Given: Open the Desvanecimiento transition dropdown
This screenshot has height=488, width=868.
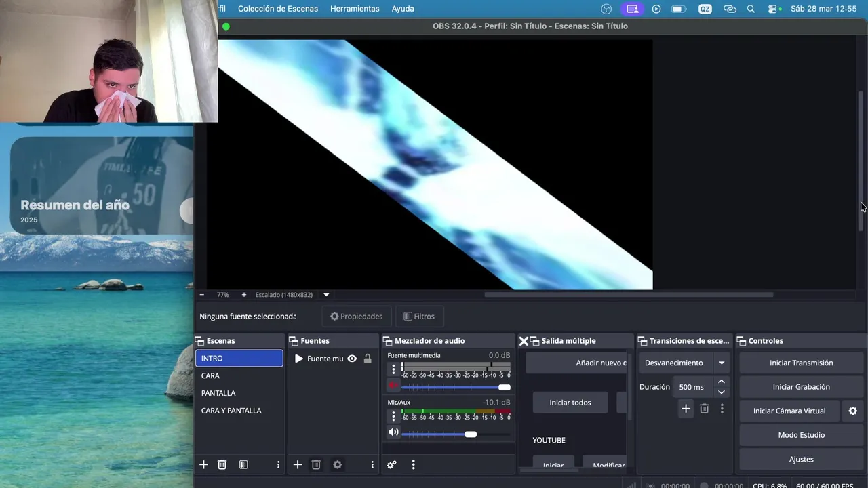Looking at the screenshot, I should pos(685,363).
